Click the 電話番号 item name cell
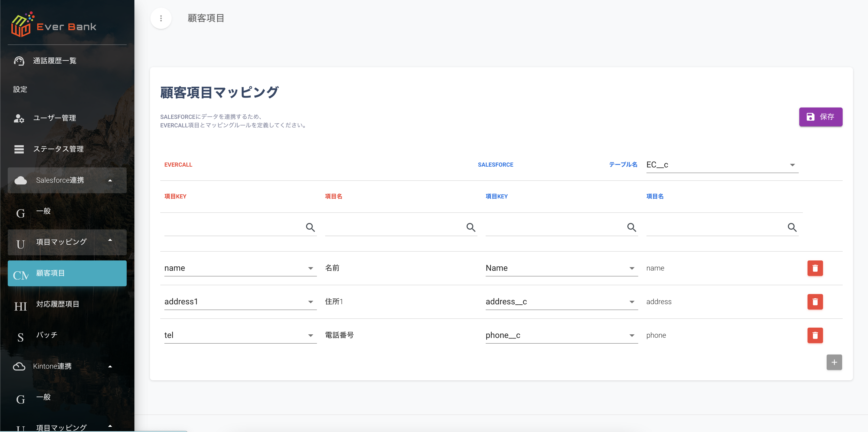 [x=339, y=335]
